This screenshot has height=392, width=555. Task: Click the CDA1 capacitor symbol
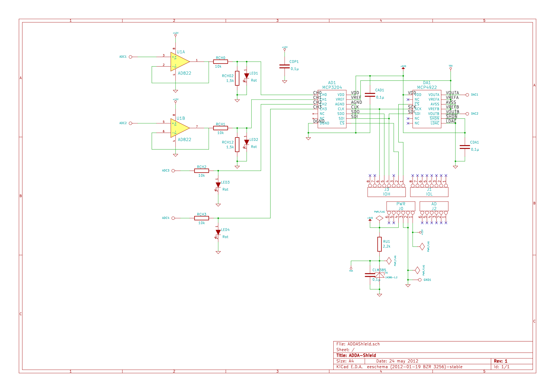tap(465, 147)
